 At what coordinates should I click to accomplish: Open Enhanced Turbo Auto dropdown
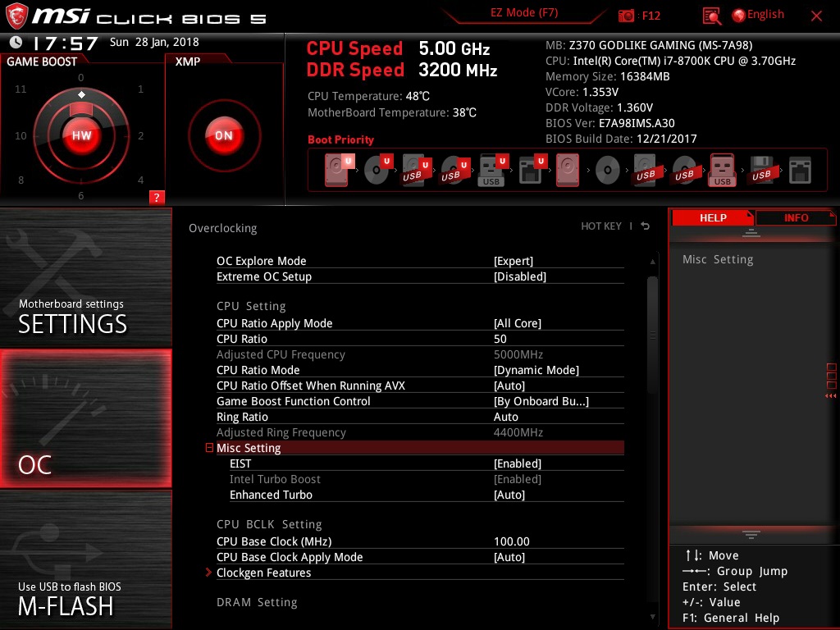click(509, 495)
